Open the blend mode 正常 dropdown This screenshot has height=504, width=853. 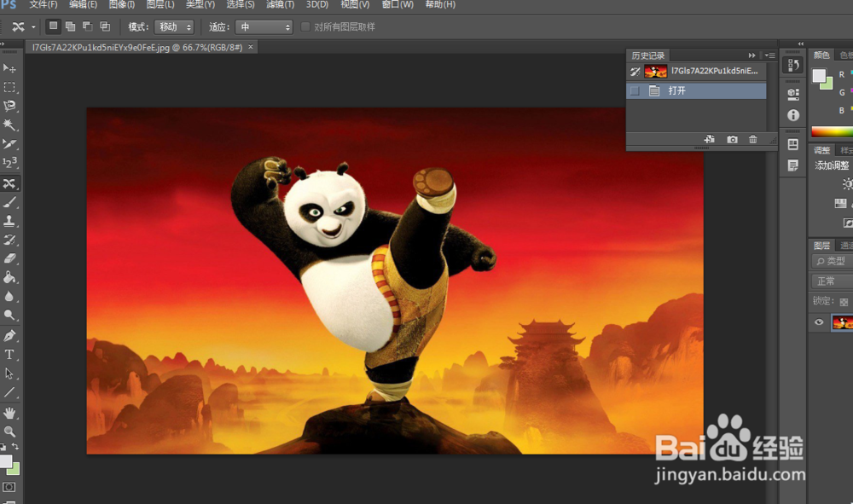pos(832,281)
